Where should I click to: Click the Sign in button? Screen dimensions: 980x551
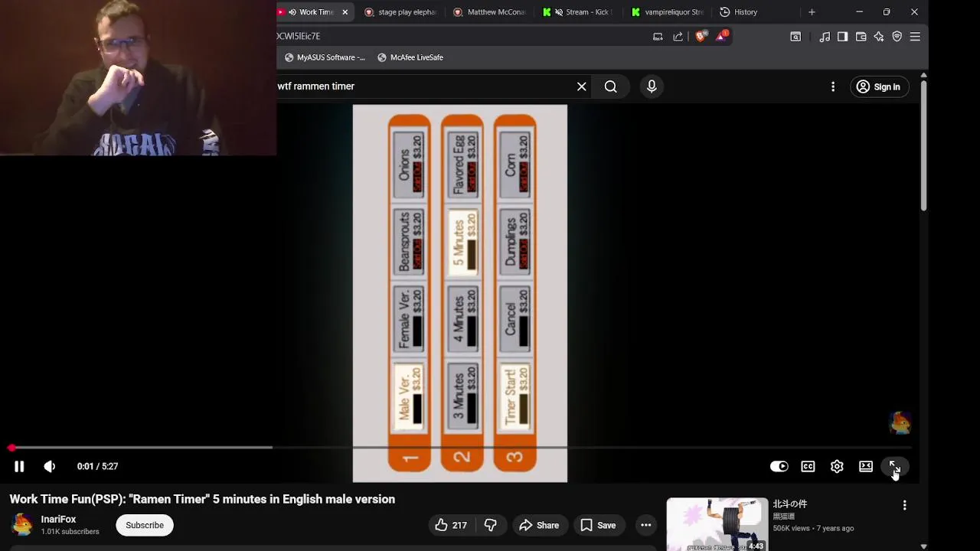(879, 86)
